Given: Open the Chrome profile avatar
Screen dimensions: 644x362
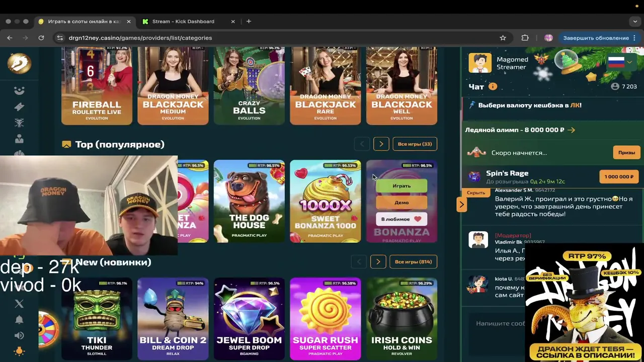Looking at the screenshot, I should 548,38.
